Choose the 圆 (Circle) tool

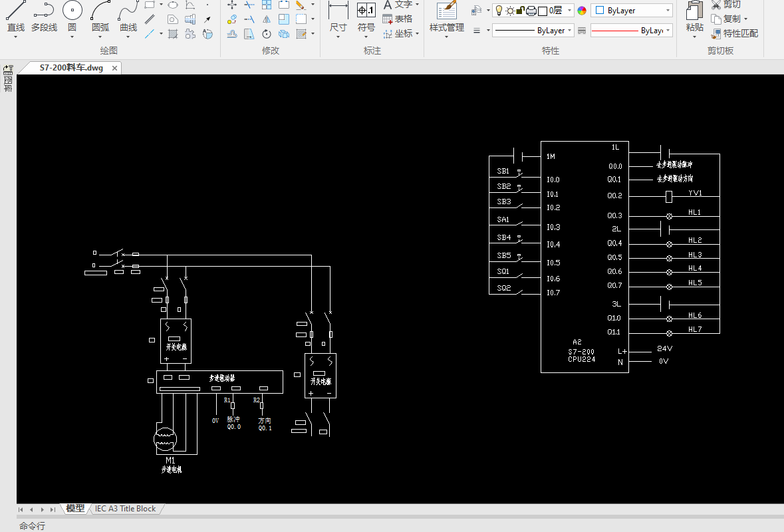pos(72,18)
